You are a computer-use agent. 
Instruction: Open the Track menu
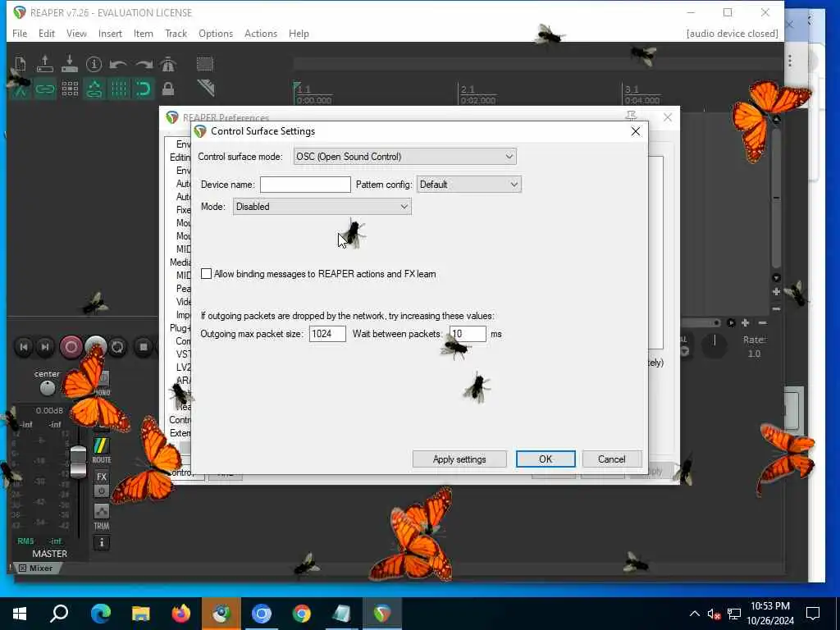(x=176, y=33)
